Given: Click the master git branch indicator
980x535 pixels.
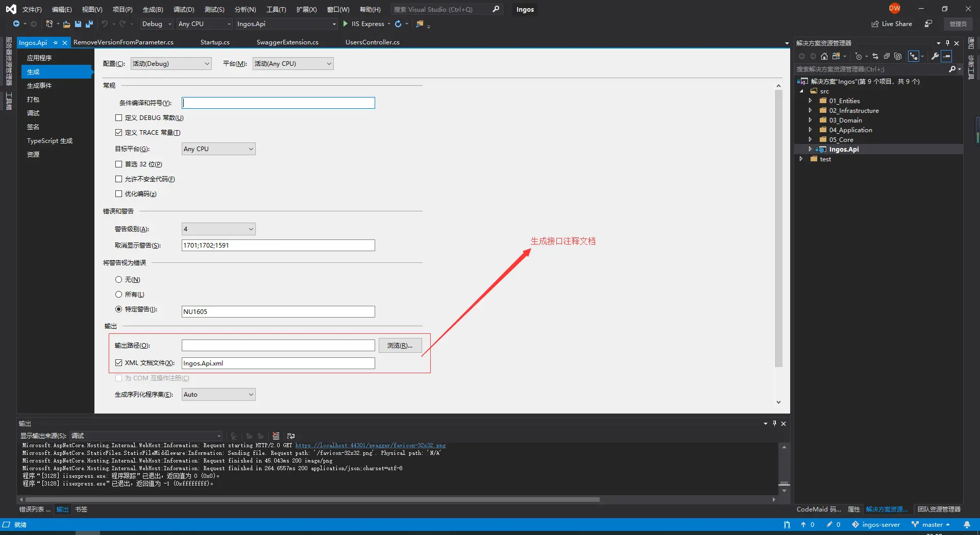Looking at the screenshot, I should click(932, 524).
